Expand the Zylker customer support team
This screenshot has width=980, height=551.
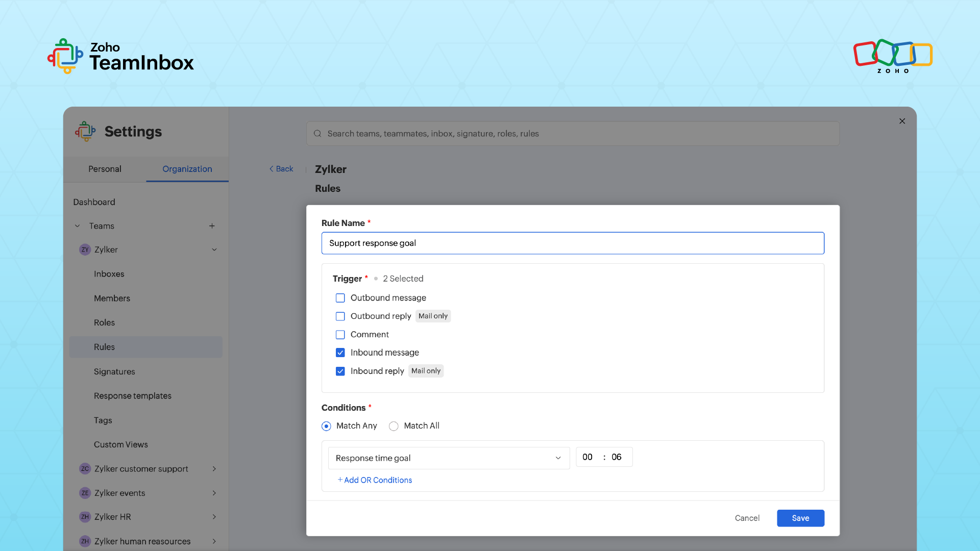coord(214,468)
